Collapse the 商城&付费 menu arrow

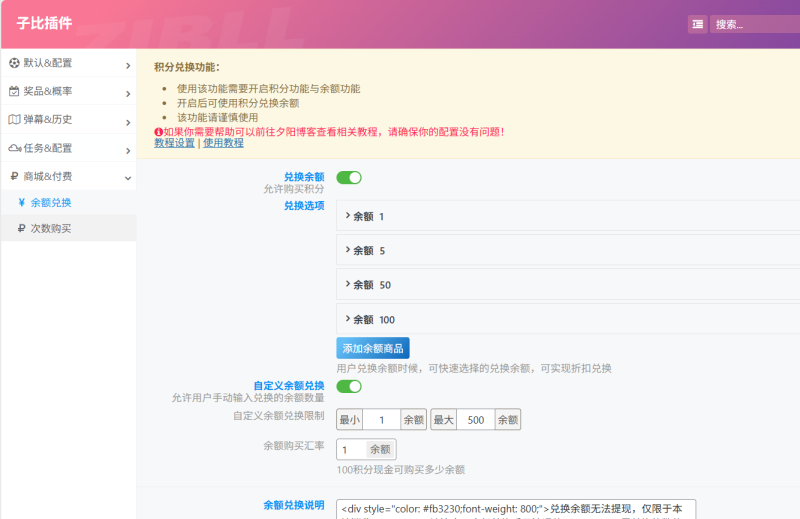click(x=128, y=178)
